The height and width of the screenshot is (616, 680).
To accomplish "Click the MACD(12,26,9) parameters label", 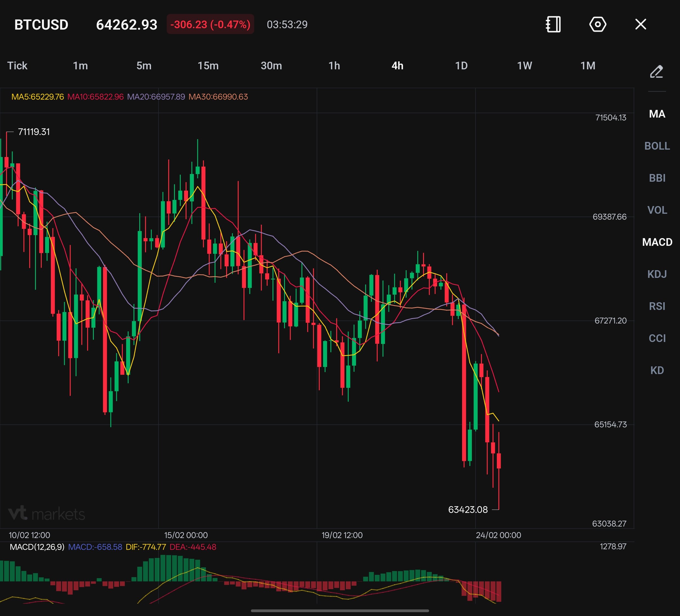I will [37, 547].
